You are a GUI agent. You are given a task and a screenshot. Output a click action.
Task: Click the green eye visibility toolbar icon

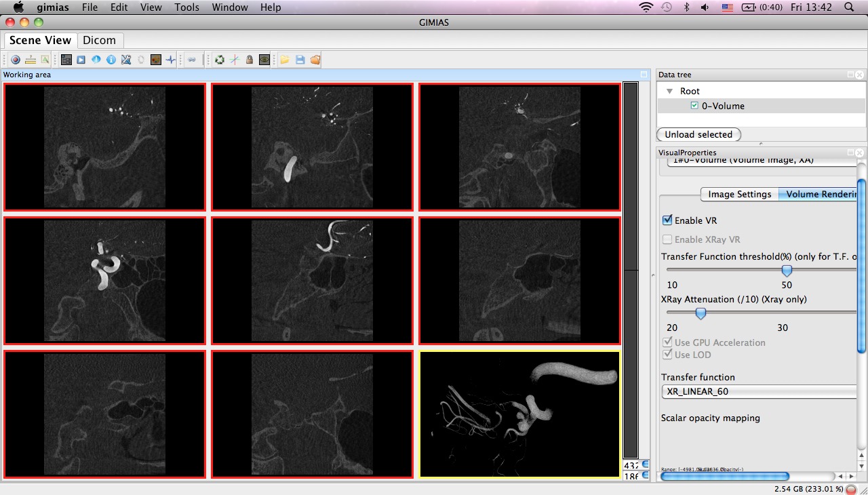(264, 60)
